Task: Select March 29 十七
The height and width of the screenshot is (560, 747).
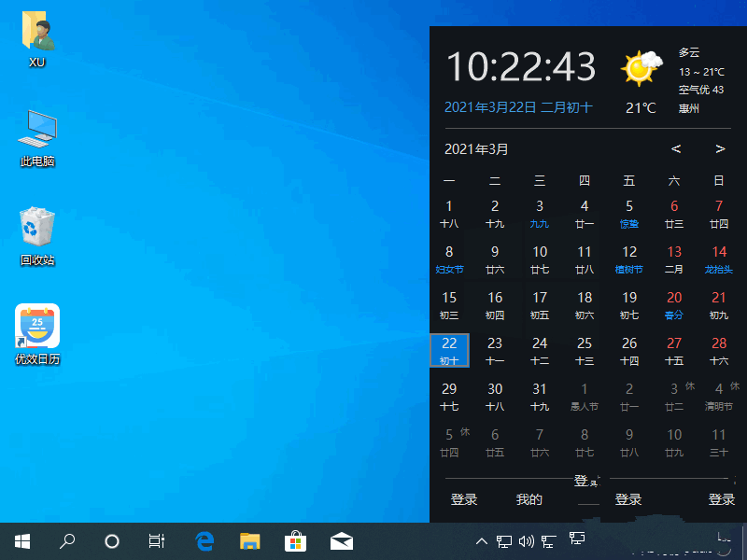Action: (x=449, y=396)
